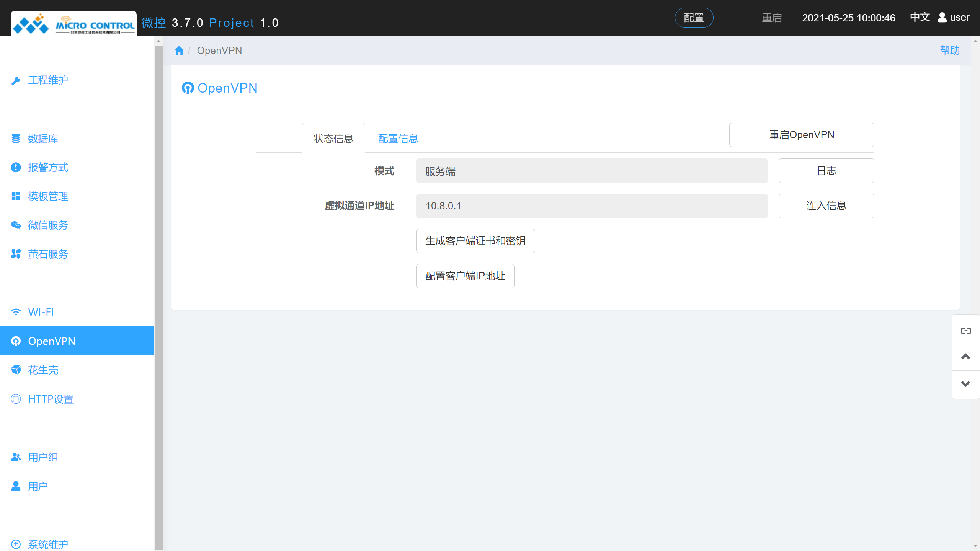
Task: Open the 数据库 database section in sidebar
Action: click(x=16, y=139)
